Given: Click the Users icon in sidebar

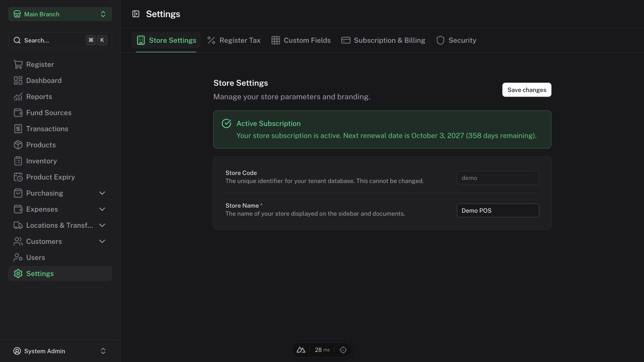Looking at the screenshot, I should coord(18,257).
